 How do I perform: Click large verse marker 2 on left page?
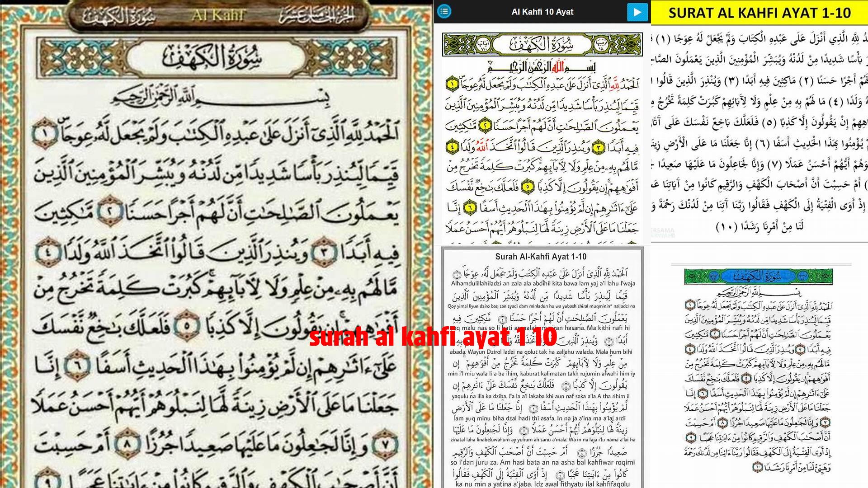point(110,211)
